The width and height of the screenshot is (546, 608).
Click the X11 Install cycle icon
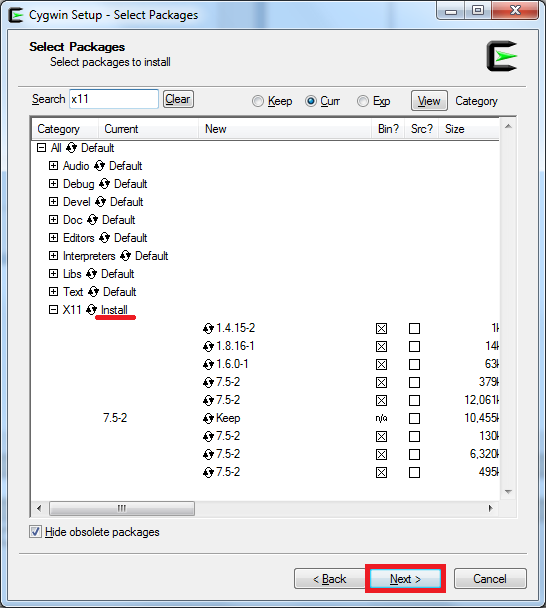click(x=92, y=310)
